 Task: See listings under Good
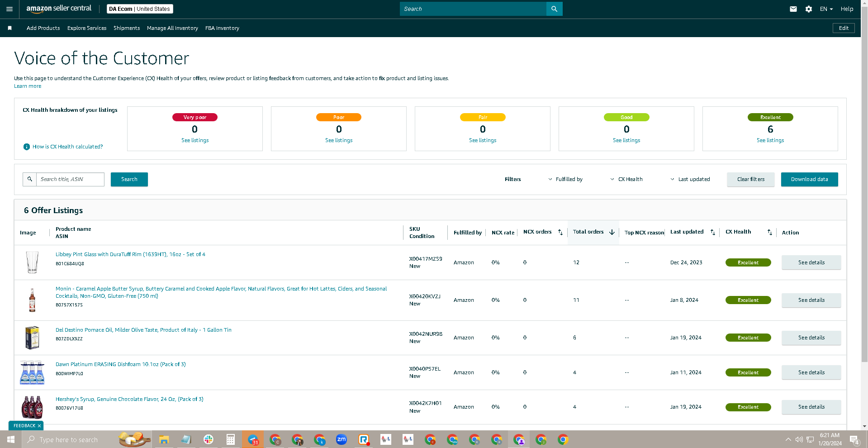point(626,140)
